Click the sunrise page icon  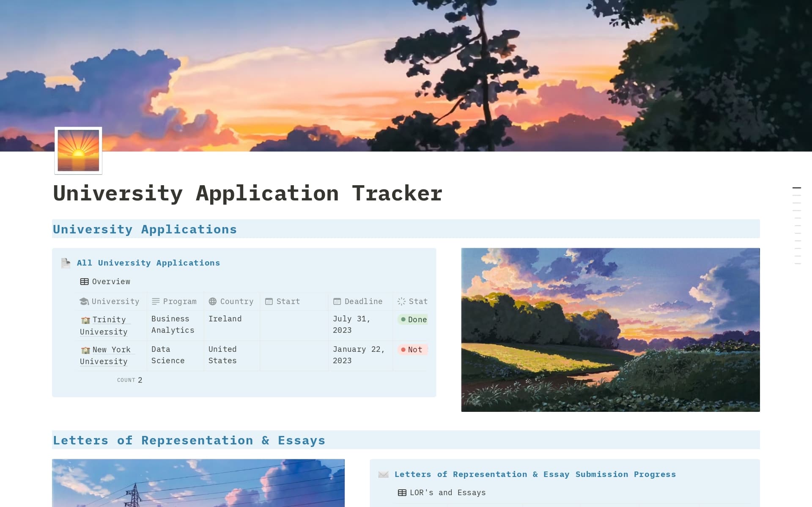tap(78, 151)
